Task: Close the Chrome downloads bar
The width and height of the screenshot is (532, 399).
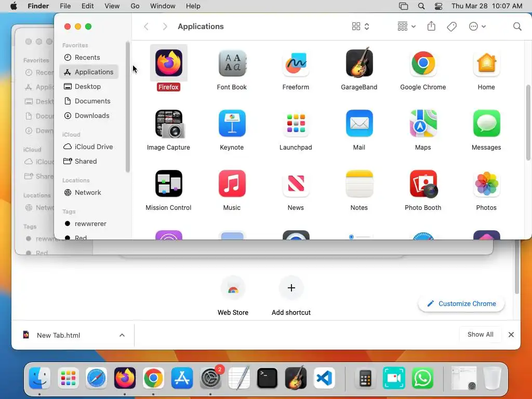Action: (511, 335)
